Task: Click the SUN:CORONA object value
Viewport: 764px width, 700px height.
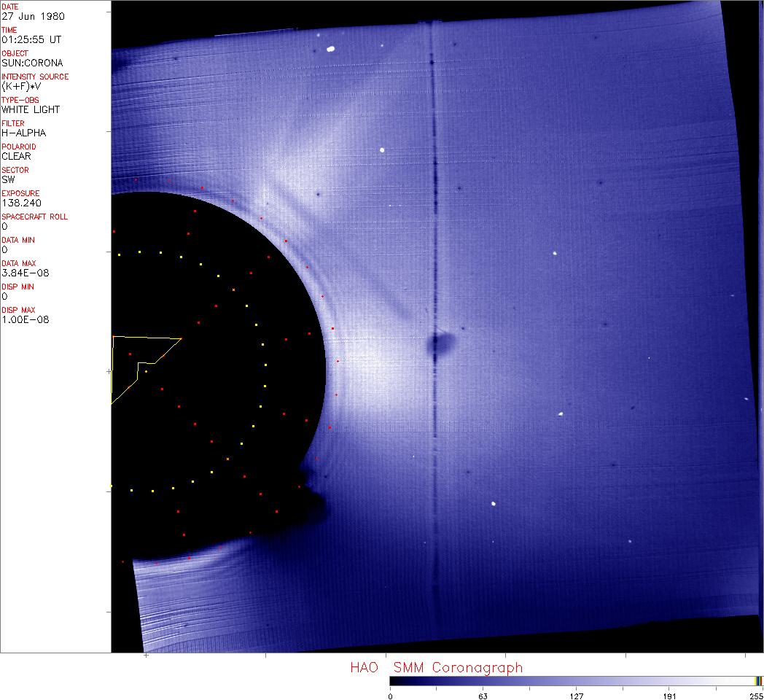Action: [32, 63]
